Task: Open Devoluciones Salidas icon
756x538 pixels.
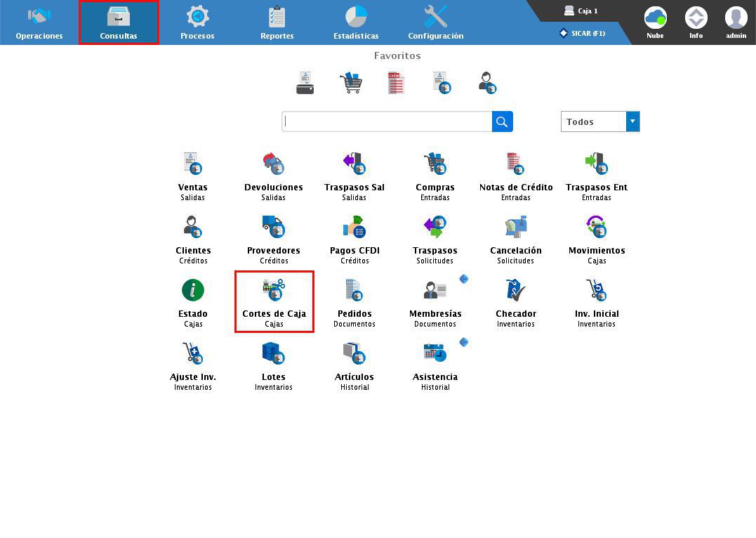Action: [x=273, y=164]
